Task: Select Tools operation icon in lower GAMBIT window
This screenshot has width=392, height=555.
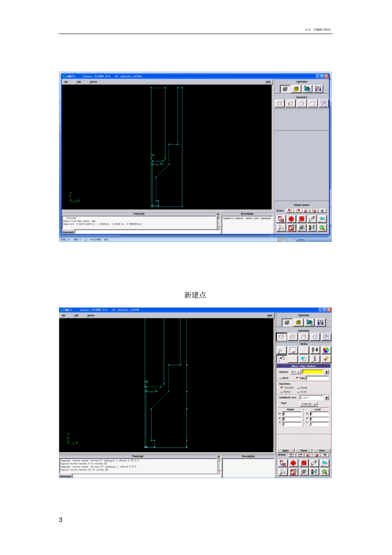Action: (x=320, y=322)
